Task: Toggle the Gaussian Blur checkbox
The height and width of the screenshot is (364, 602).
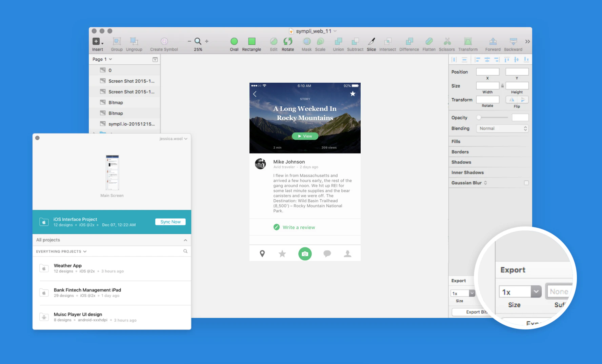Action: coord(526,183)
